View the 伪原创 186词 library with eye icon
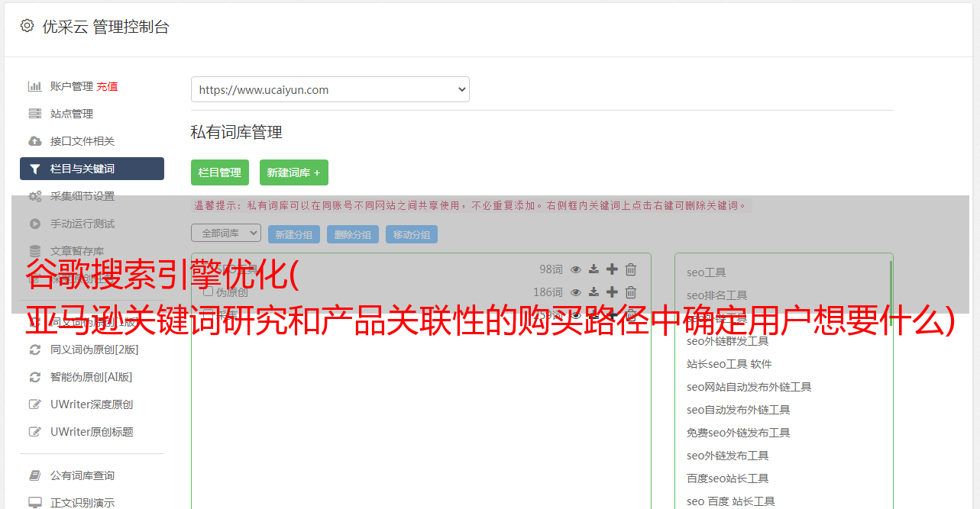The image size is (980, 509). pos(576,292)
